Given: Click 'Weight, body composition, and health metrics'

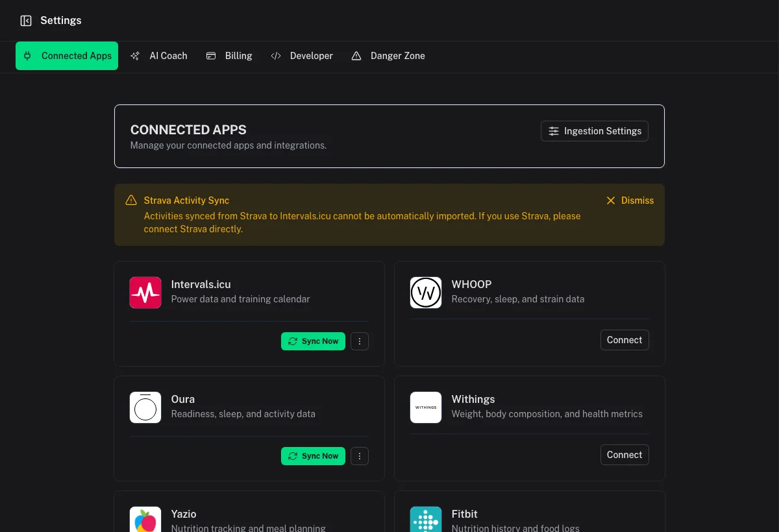Looking at the screenshot, I should pos(547,414).
